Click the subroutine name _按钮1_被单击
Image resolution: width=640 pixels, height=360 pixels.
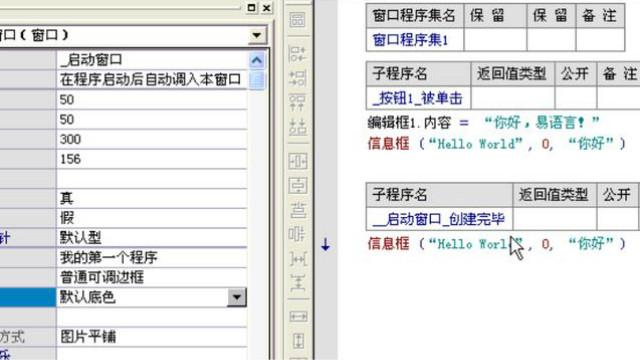click(418, 98)
